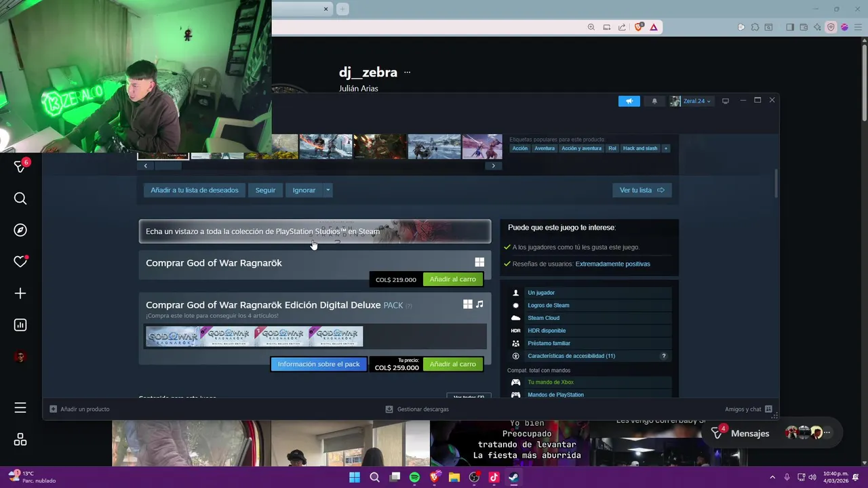Open Extremadamente positivas reviews link
Screen dimensions: 868x488
pos(612,264)
